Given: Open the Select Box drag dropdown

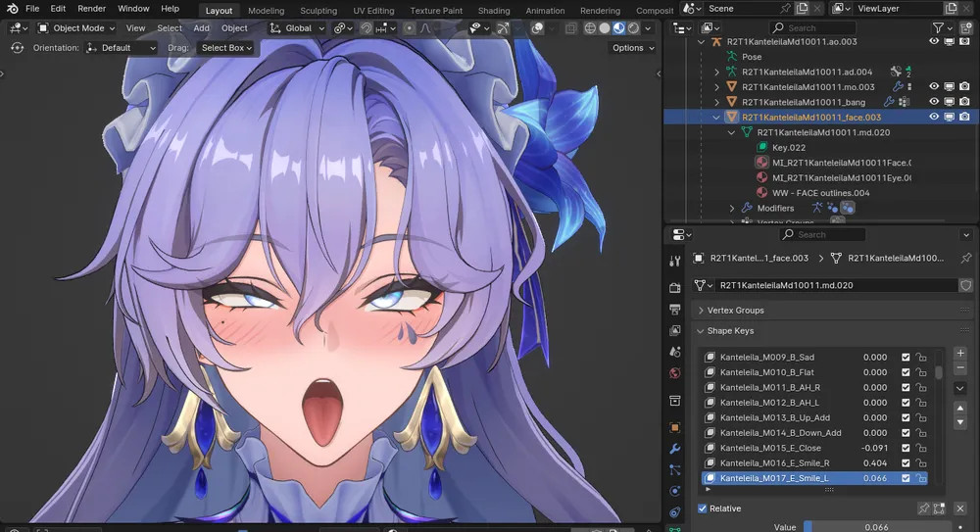Looking at the screenshot, I should click(x=226, y=47).
